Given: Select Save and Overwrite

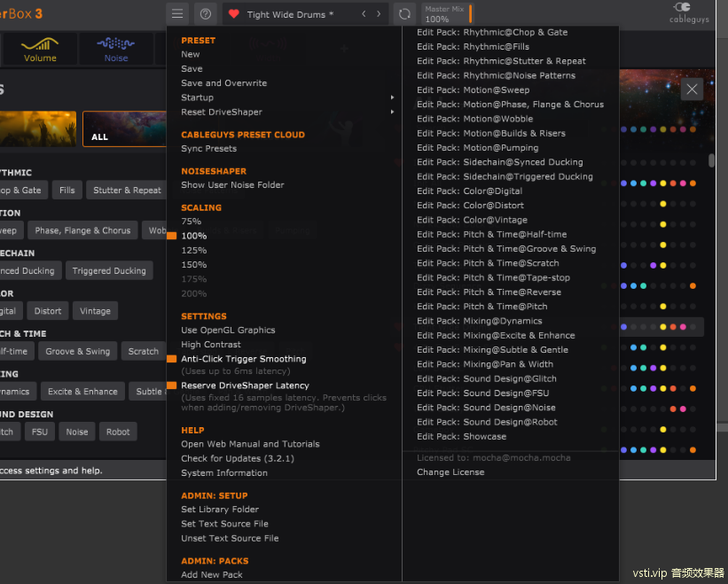Looking at the screenshot, I should click(x=223, y=83).
